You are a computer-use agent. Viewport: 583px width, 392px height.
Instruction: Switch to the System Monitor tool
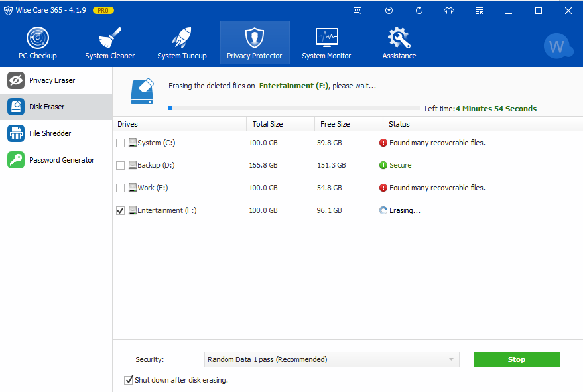(x=326, y=41)
